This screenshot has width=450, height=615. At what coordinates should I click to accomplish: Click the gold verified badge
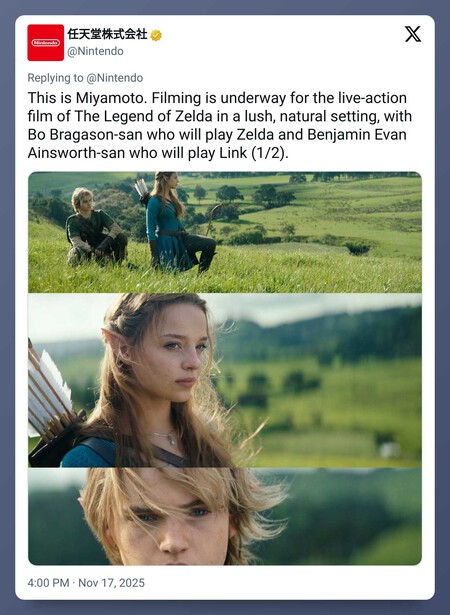(156, 35)
